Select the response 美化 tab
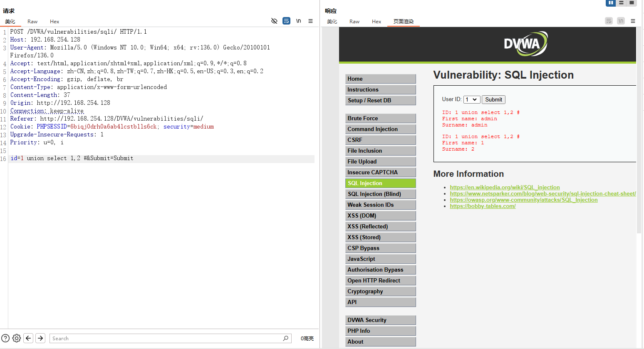 (x=332, y=22)
